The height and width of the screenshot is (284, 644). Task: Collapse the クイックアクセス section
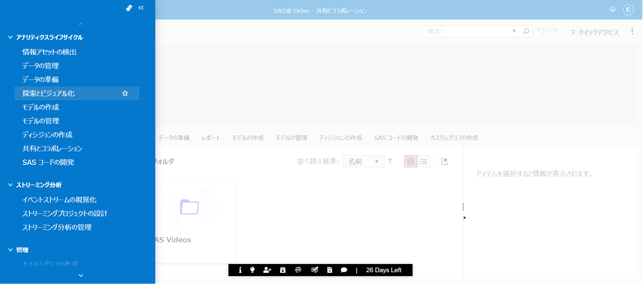(595, 32)
